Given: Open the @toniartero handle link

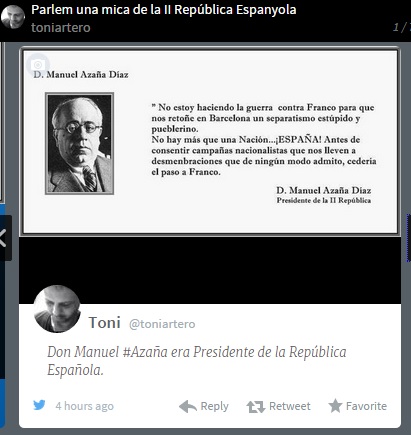Looking at the screenshot, I should 162,324.
